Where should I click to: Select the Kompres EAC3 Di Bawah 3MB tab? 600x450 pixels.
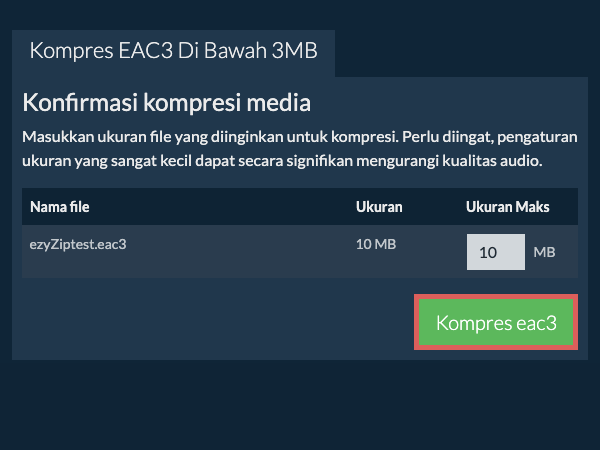click(173, 51)
